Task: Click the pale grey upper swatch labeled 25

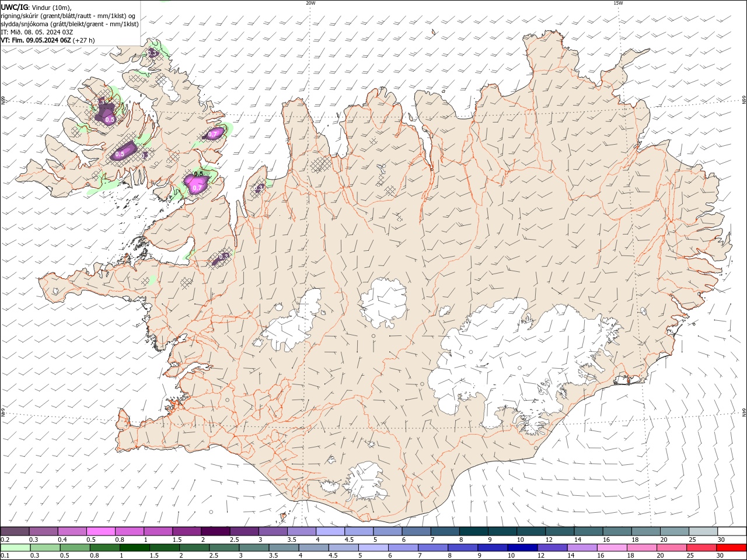Action: 703,531
